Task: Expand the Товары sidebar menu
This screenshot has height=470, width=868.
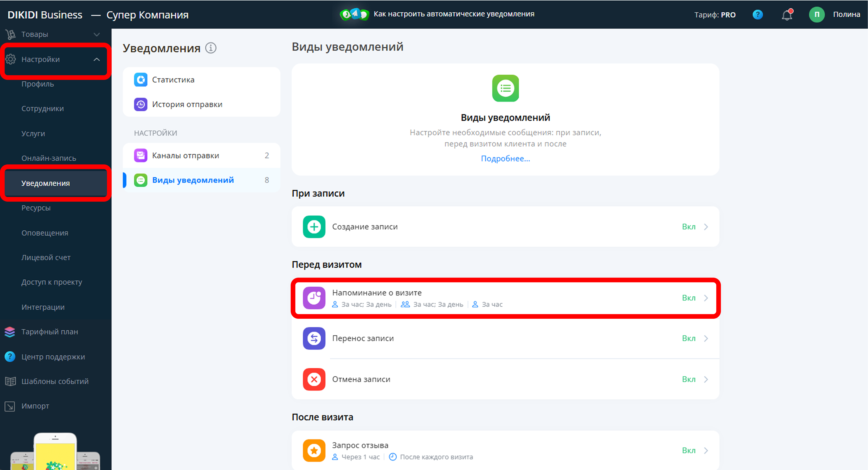Action: pyautogui.click(x=96, y=34)
